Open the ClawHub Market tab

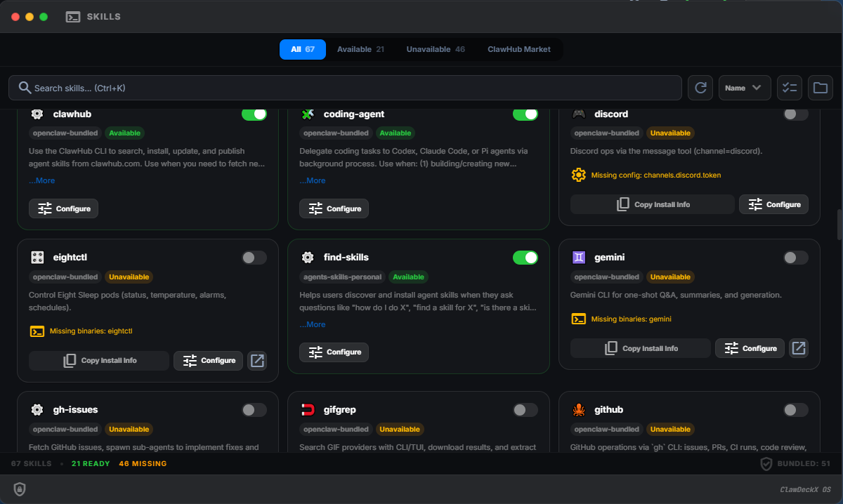518,49
